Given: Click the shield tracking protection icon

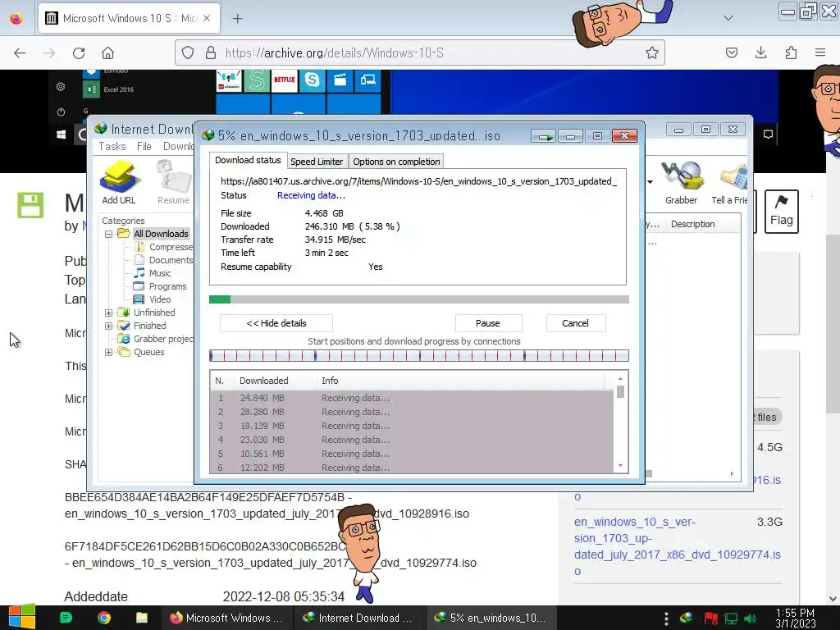Looking at the screenshot, I should coord(188,52).
